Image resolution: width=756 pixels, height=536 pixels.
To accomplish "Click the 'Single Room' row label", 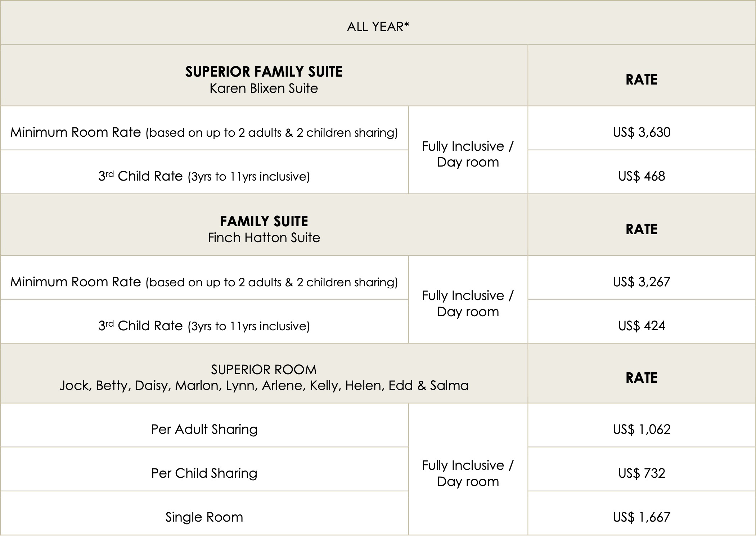I will click(x=204, y=517).
